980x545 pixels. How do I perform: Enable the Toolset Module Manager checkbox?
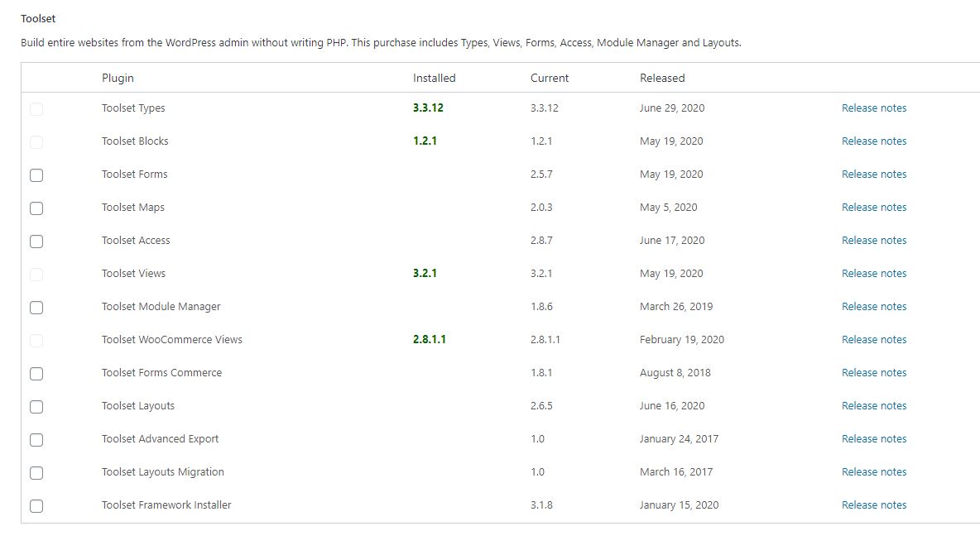pyautogui.click(x=36, y=308)
